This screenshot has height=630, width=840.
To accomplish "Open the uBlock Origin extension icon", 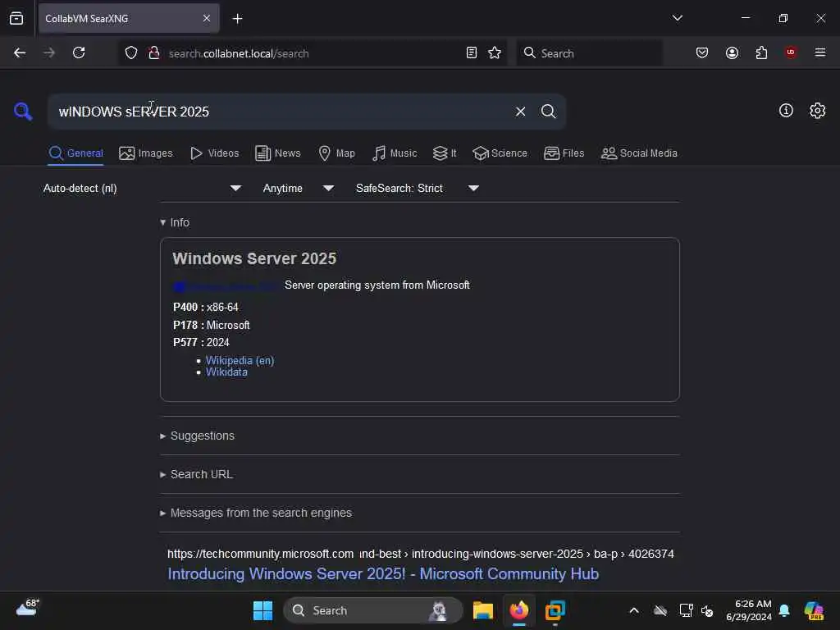I will (x=791, y=52).
